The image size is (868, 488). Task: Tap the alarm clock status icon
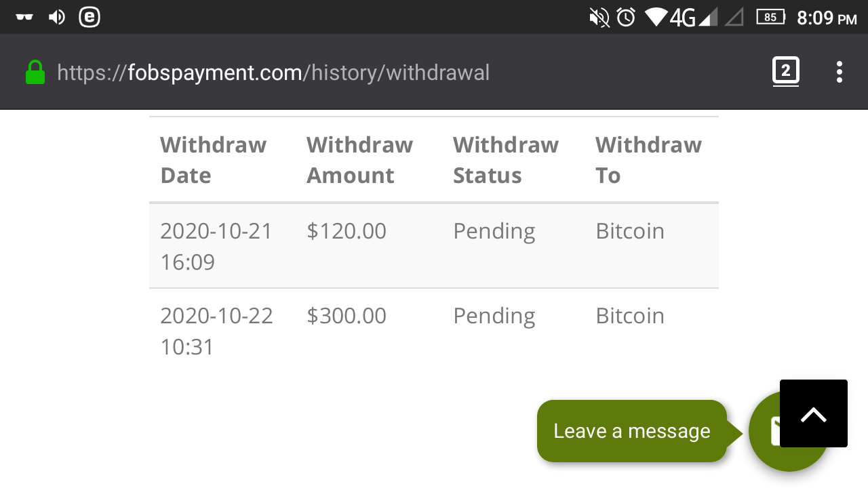click(x=626, y=18)
